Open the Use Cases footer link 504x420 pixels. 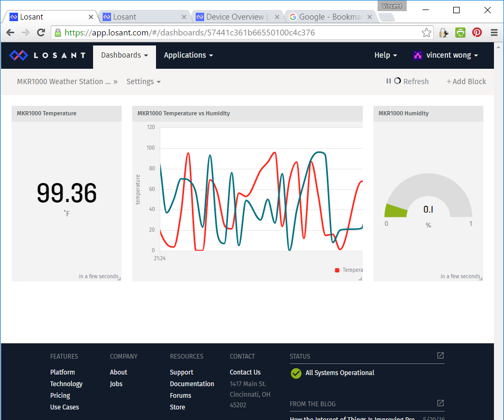click(x=65, y=407)
